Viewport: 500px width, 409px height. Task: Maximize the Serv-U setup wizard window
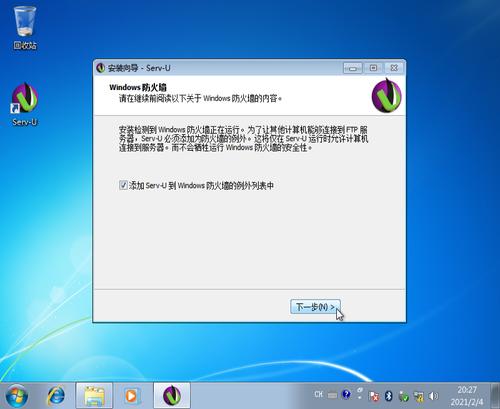(373, 68)
